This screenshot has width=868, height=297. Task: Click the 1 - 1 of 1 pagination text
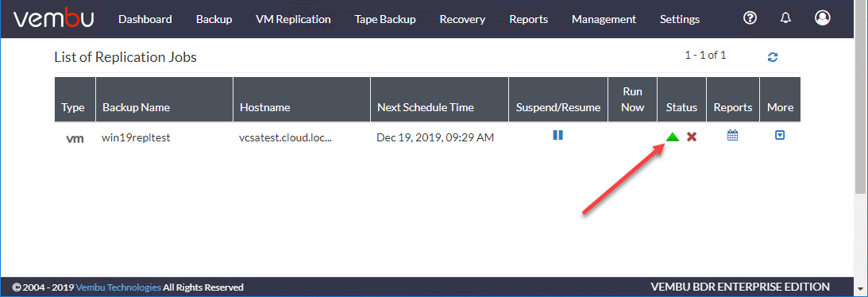click(x=705, y=55)
